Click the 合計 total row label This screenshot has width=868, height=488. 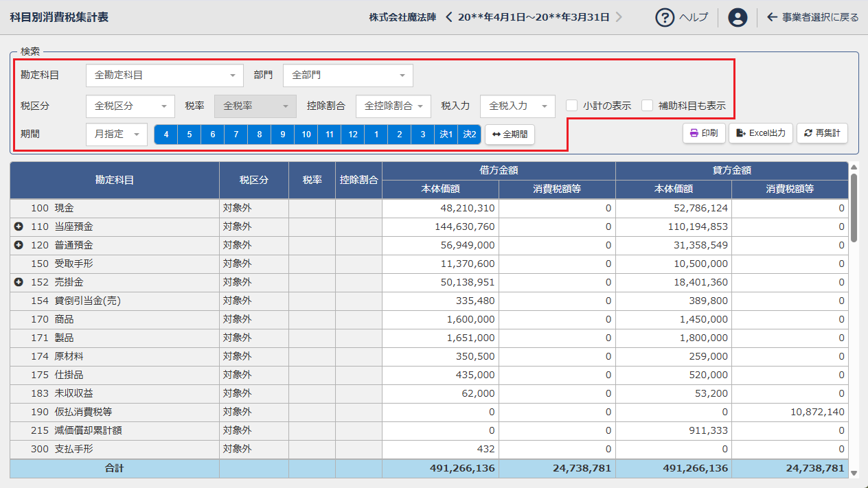coord(115,468)
